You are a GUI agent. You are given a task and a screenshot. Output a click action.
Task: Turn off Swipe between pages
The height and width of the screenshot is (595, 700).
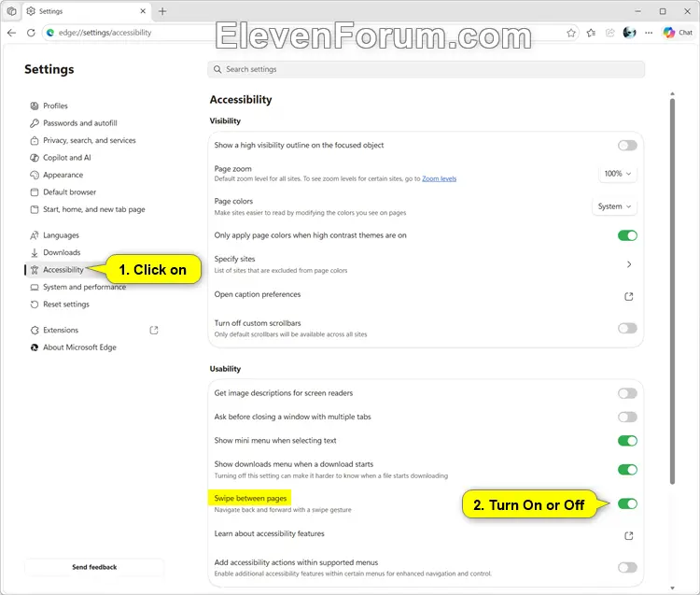point(627,503)
